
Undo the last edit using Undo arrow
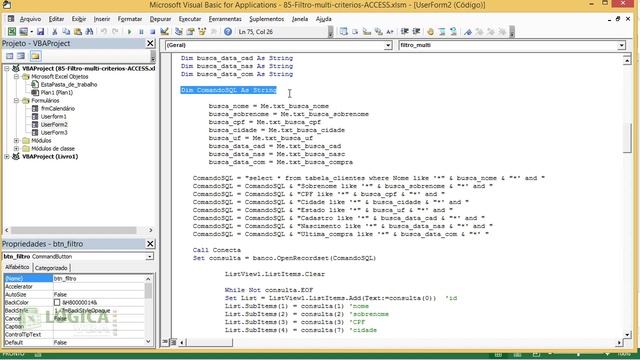(104, 32)
